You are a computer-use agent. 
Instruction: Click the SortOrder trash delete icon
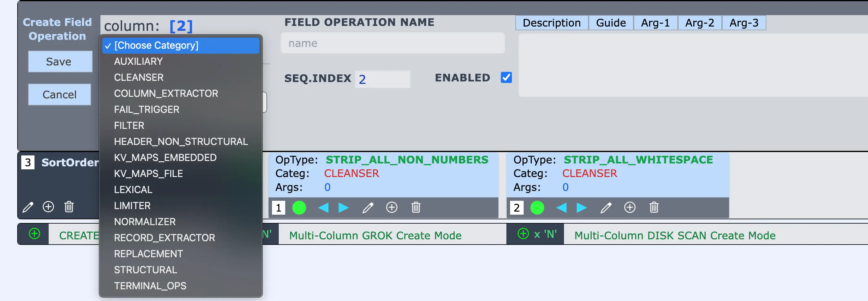69,207
